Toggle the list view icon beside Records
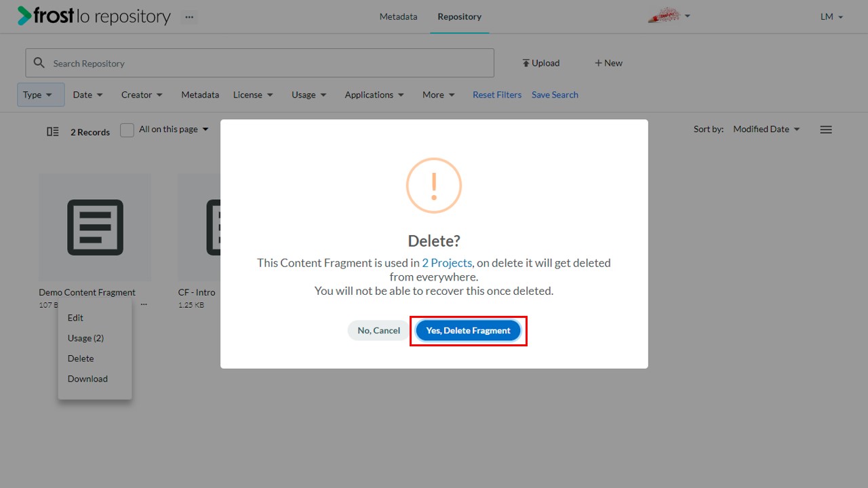The height and width of the screenshot is (488, 868). coord(53,131)
